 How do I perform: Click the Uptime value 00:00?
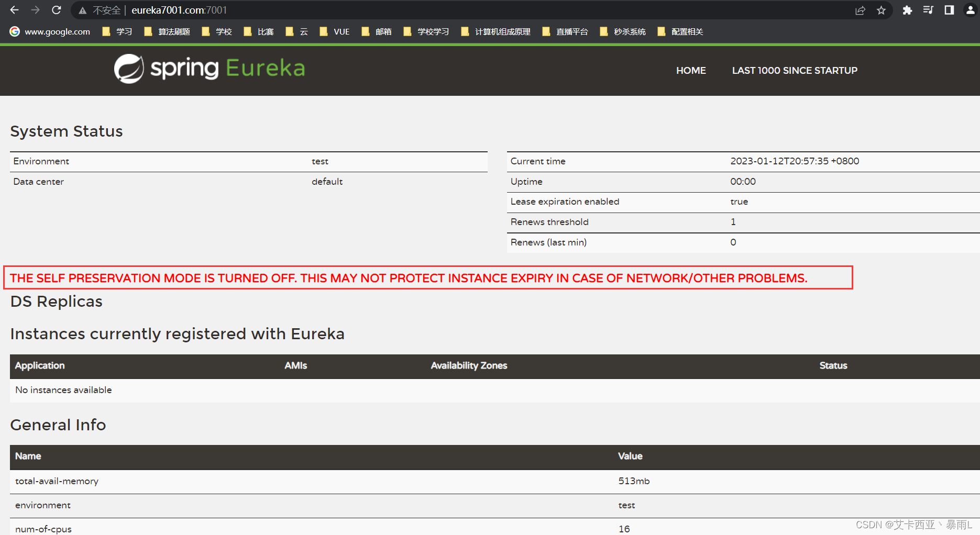pos(743,182)
